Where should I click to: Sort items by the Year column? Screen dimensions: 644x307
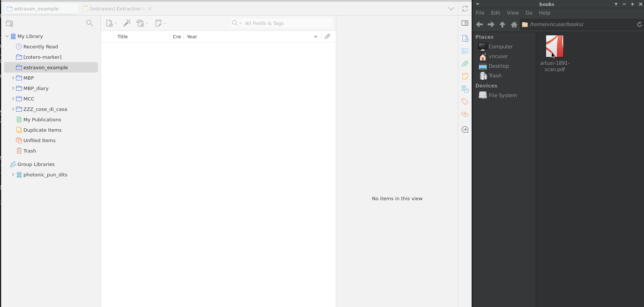(192, 36)
